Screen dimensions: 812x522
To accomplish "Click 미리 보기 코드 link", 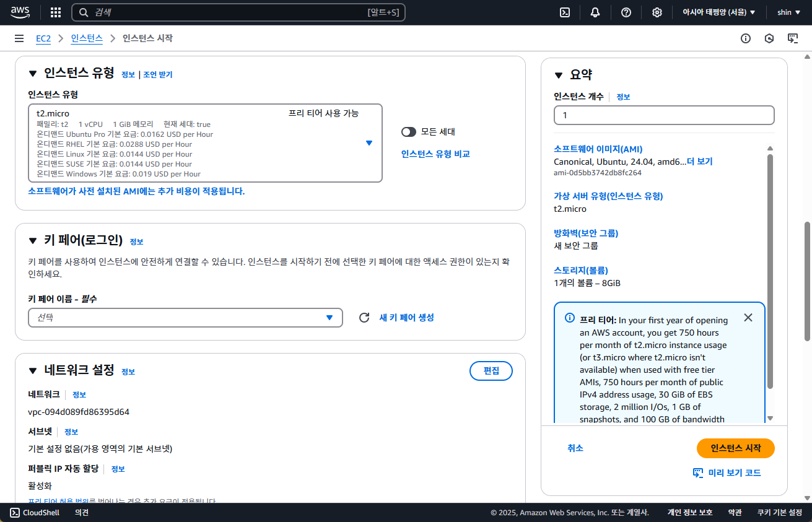I will tap(727, 473).
